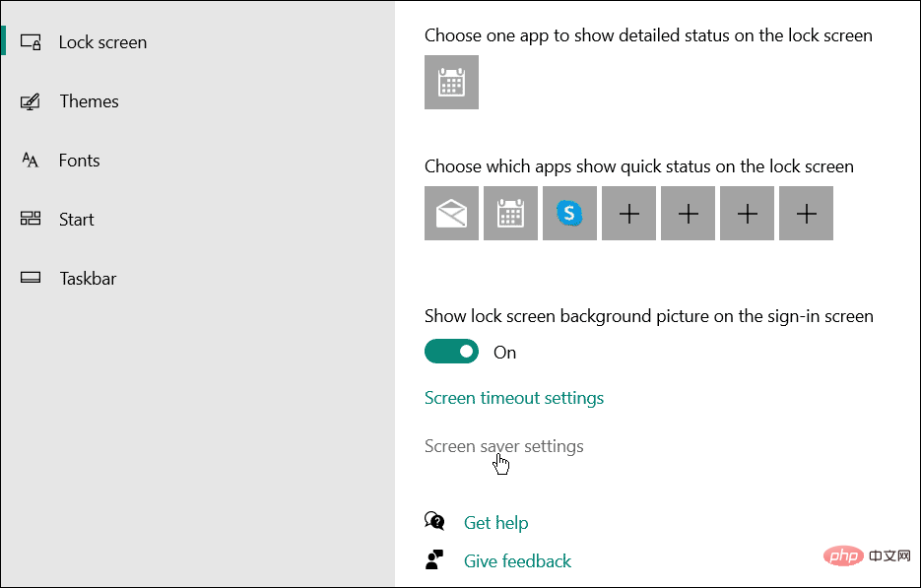This screenshot has height=588, width=921.
Task: Click the Get help link
Action: pyautogui.click(x=495, y=523)
